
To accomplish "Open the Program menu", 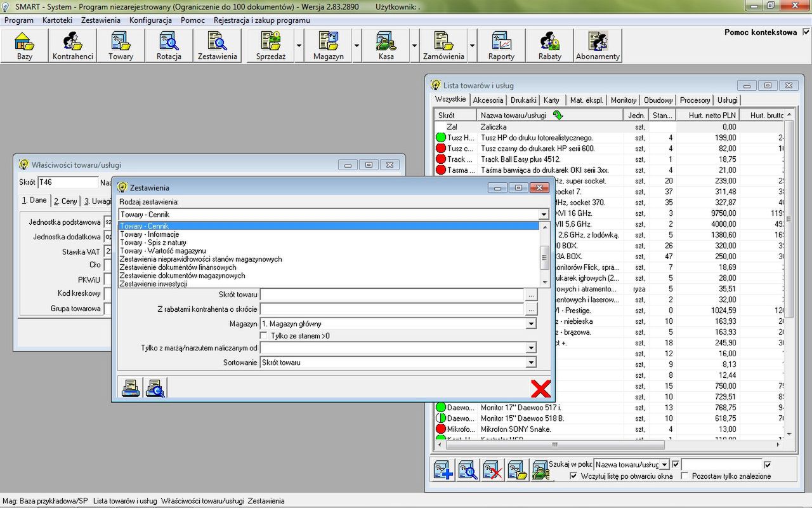I will pos(19,20).
